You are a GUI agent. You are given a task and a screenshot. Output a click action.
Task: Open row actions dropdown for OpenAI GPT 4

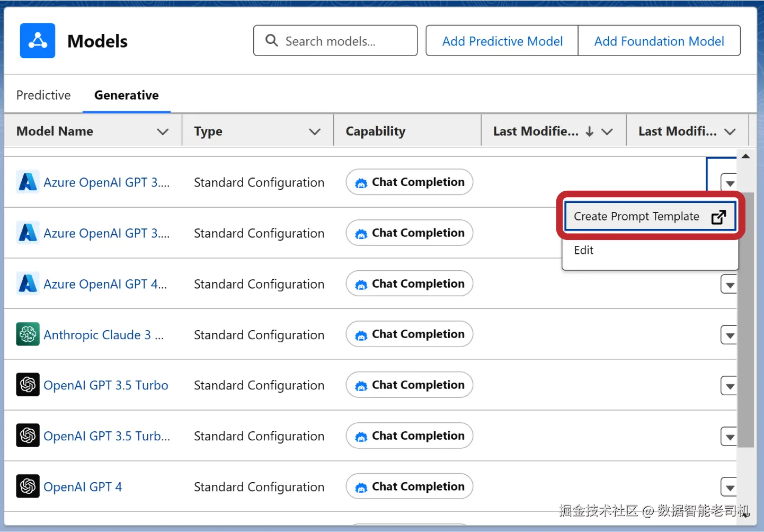pos(730,487)
